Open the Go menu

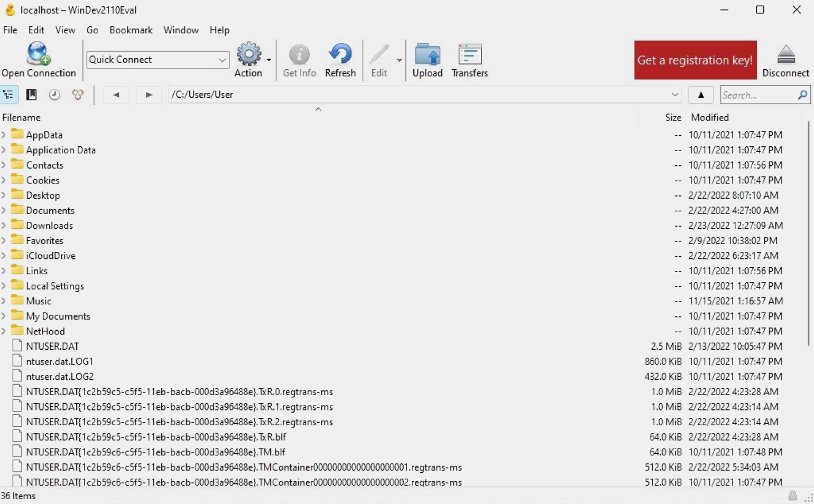click(92, 30)
